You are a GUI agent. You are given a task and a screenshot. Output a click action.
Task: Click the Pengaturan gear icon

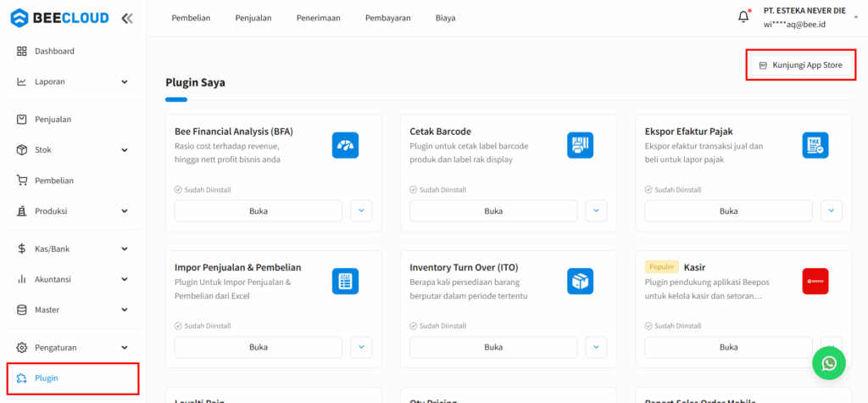(21, 348)
